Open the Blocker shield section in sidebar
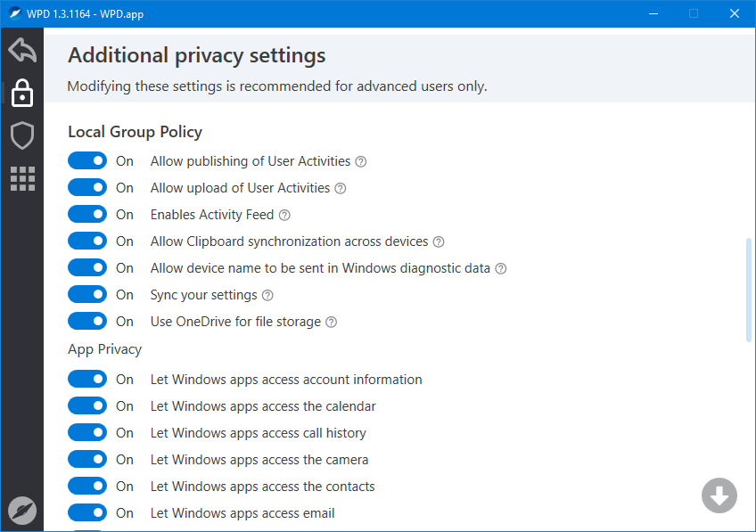 (x=22, y=135)
